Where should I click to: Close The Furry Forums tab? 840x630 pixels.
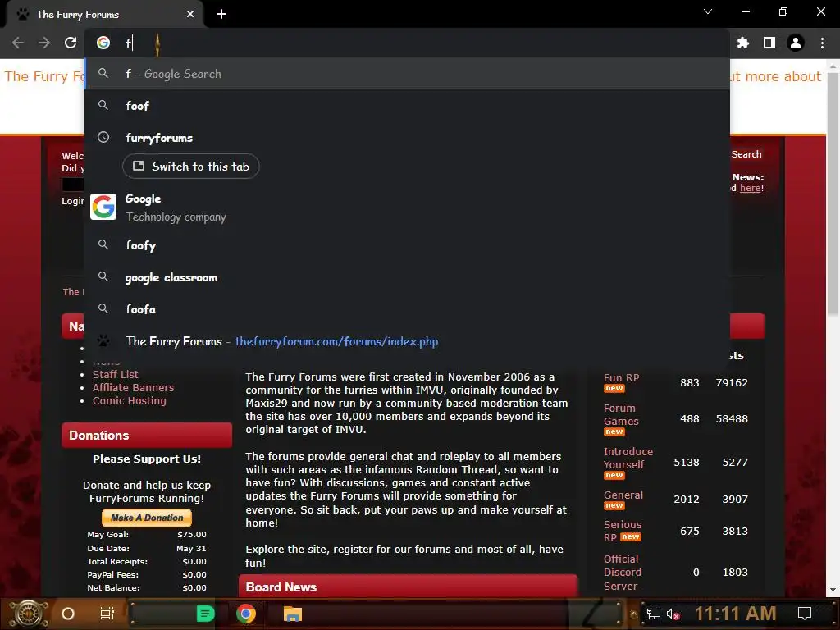(190, 15)
